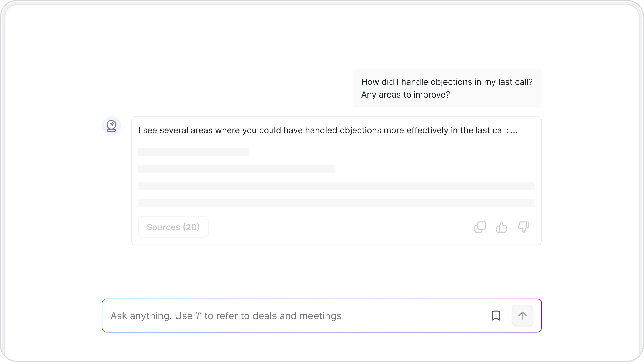Send the message with arrow button
This screenshot has height=362, width=644.
(523, 316)
